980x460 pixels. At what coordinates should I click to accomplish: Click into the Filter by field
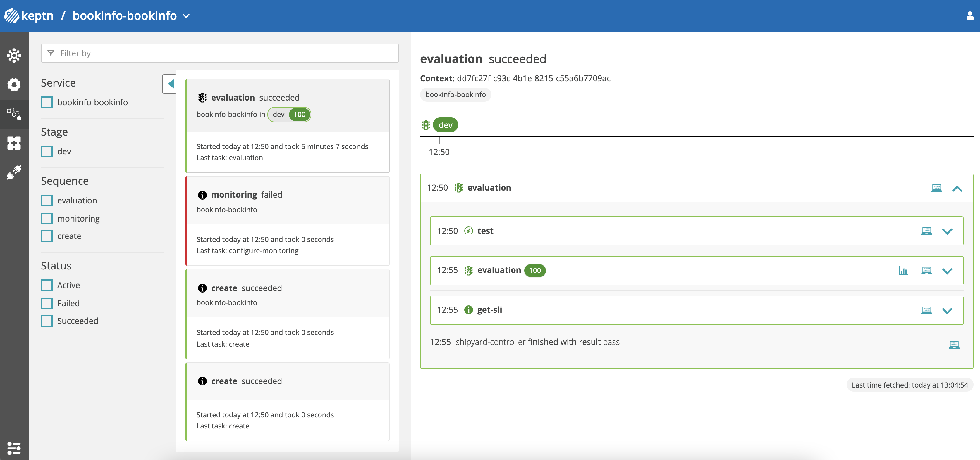tap(220, 53)
